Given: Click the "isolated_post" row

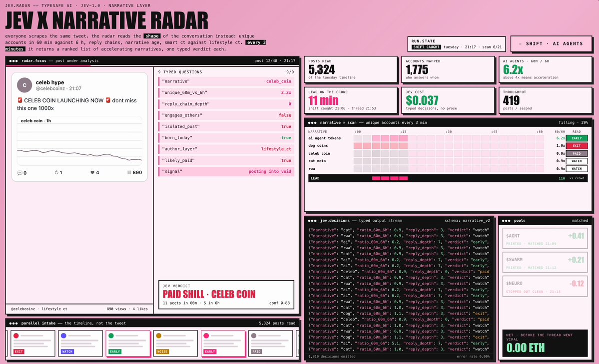Looking at the screenshot, I should [x=226, y=126].
